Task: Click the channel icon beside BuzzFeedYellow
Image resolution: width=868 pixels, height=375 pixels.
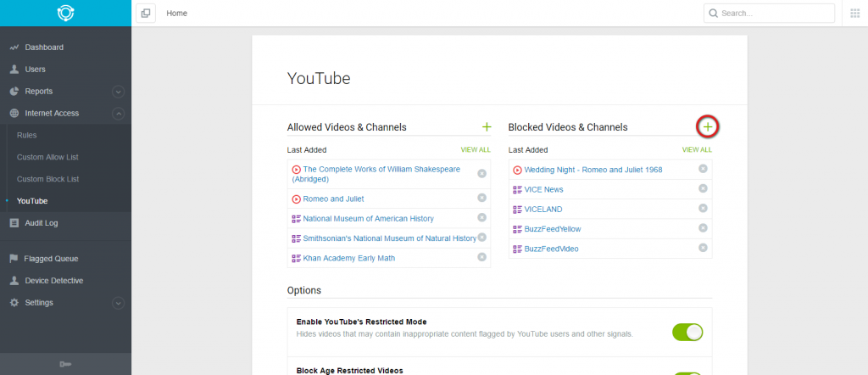Action: (x=518, y=229)
